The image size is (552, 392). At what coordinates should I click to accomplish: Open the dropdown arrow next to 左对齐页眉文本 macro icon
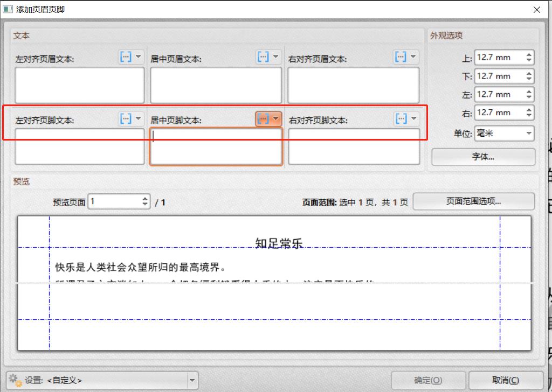139,57
